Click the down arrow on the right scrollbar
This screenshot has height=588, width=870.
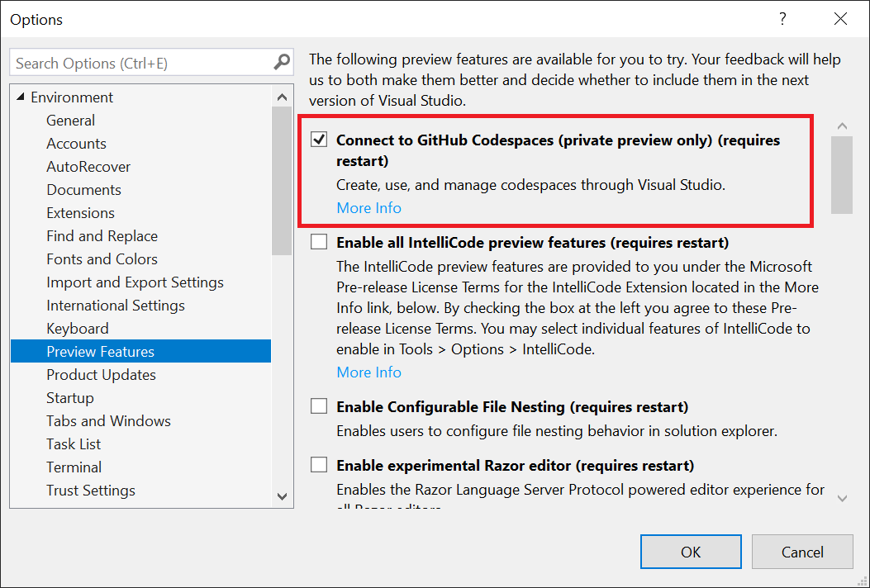843,498
